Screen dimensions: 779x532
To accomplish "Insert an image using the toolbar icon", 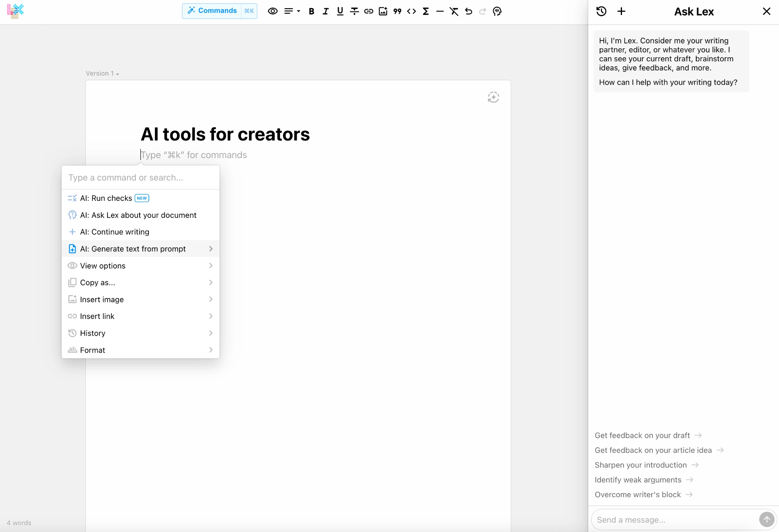I will 383,11.
